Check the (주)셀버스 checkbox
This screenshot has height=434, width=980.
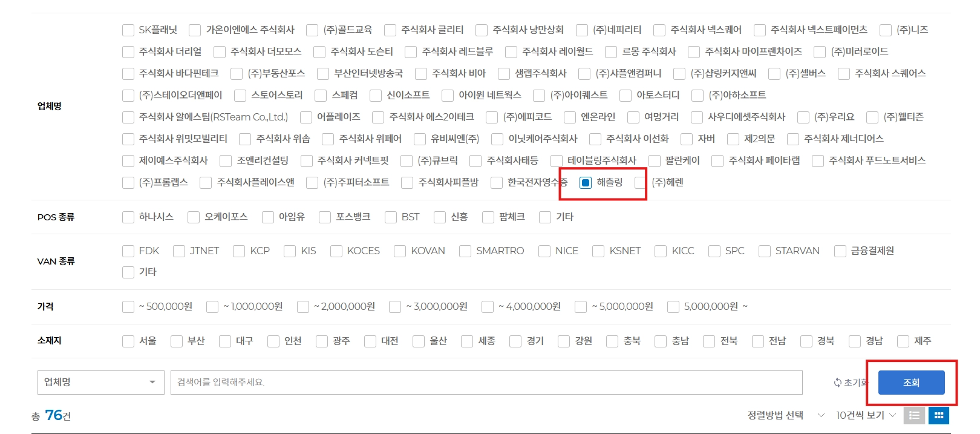pos(774,73)
